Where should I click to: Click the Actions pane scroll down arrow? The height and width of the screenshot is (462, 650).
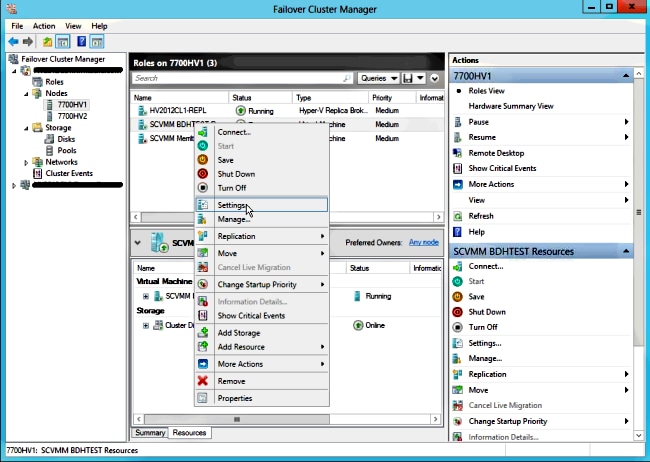pos(639,435)
